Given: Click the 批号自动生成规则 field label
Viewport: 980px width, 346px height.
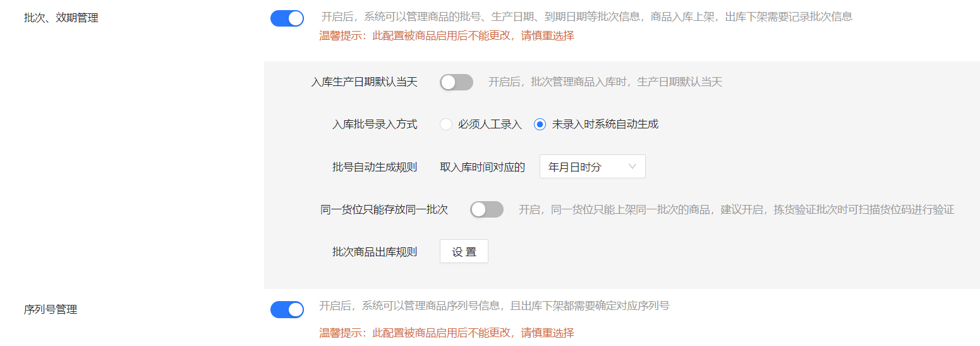Looking at the screenshot, I should [375, 167].
